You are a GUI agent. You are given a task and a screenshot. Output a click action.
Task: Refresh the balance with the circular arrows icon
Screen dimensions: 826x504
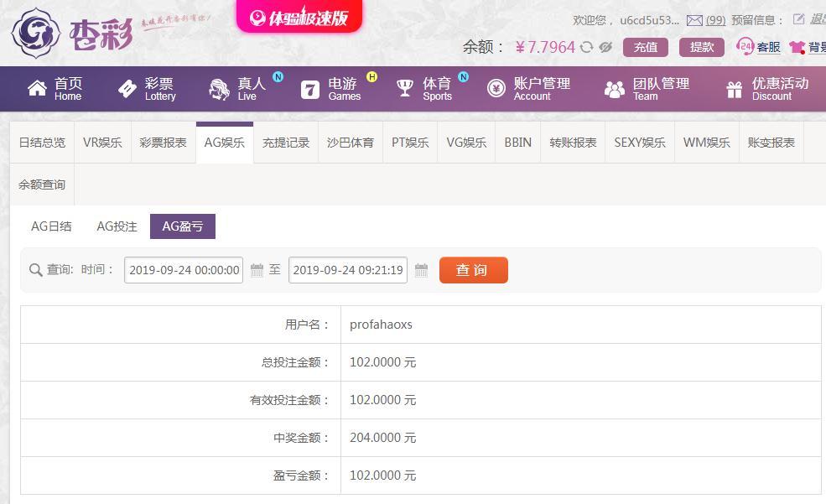pos(586,48)
